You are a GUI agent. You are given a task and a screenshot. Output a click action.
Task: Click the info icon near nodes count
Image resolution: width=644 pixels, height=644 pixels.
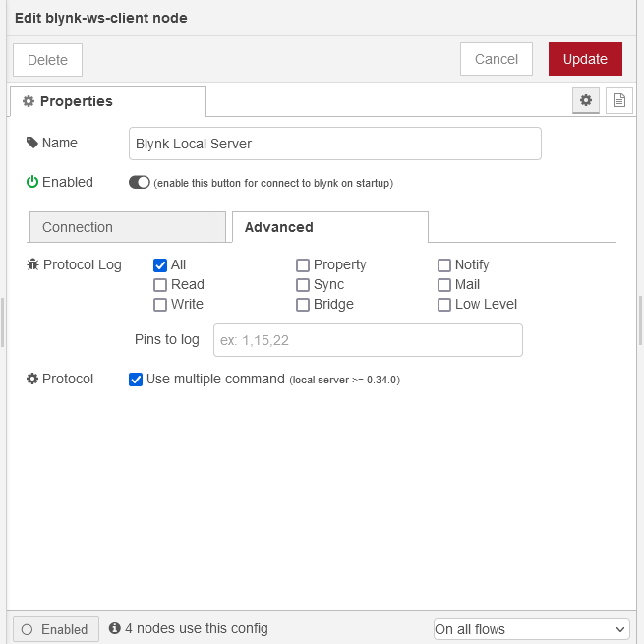pyautogui.click(x=114, y=628)
